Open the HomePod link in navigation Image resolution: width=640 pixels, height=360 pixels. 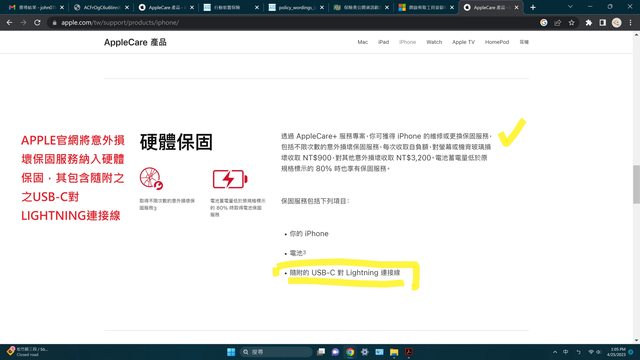(497, 42)
